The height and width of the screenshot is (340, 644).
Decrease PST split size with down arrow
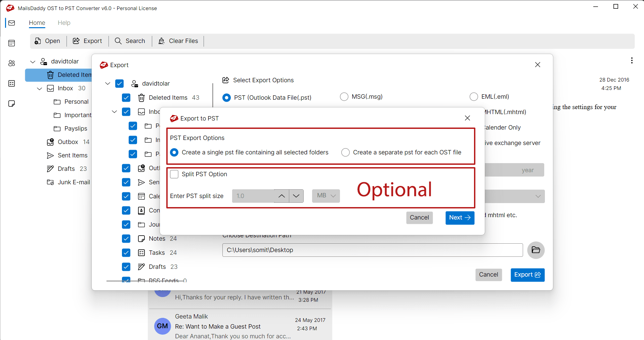coord(296,196)
